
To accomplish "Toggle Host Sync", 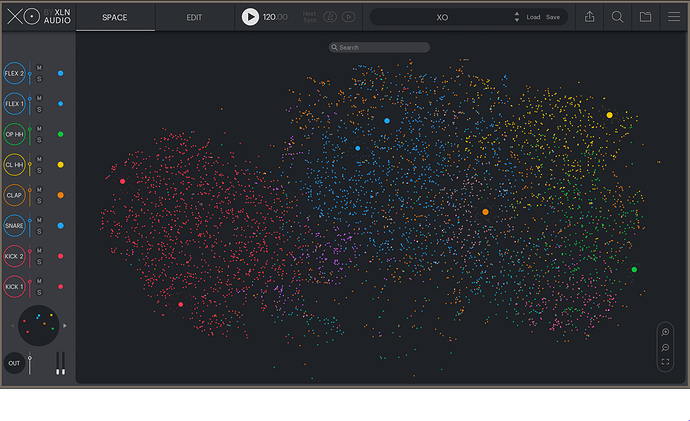I will [310, 17].
